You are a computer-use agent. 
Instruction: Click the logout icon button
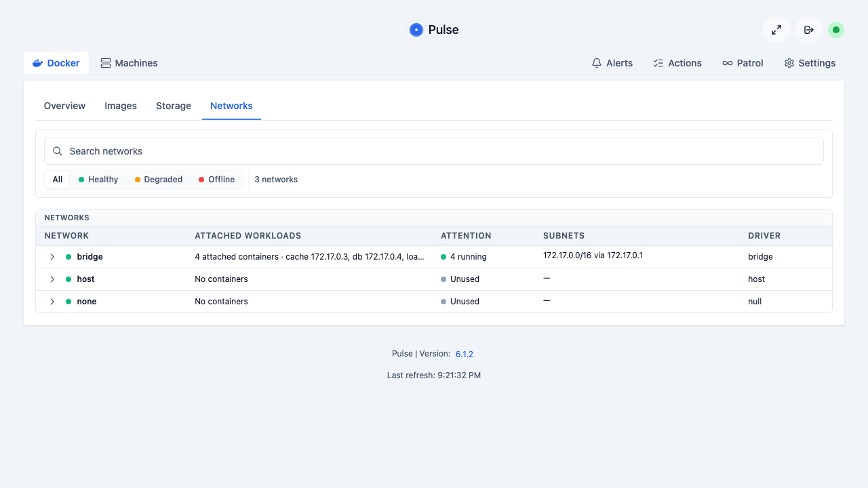click(809, 30)
